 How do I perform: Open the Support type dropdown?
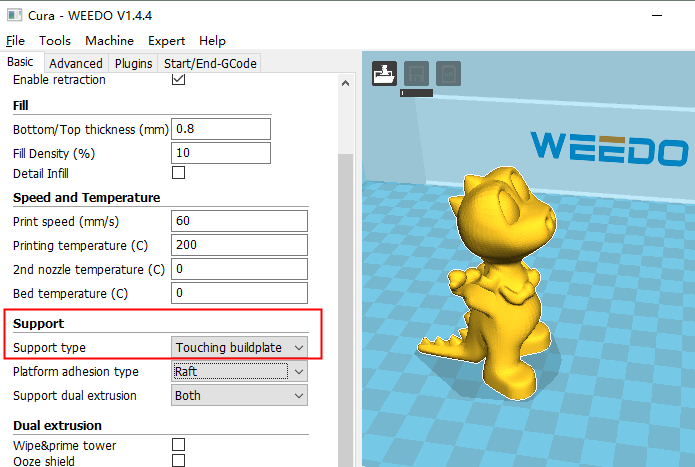coord(239,347)
